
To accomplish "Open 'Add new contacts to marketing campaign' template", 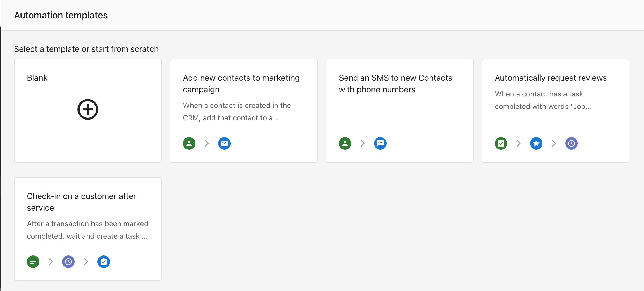I will (x=241, y=84).
